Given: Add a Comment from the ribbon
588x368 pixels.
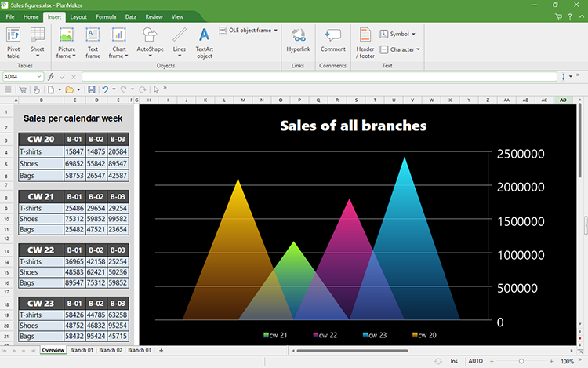Looking at the screenshot, I should coord(332,40).
